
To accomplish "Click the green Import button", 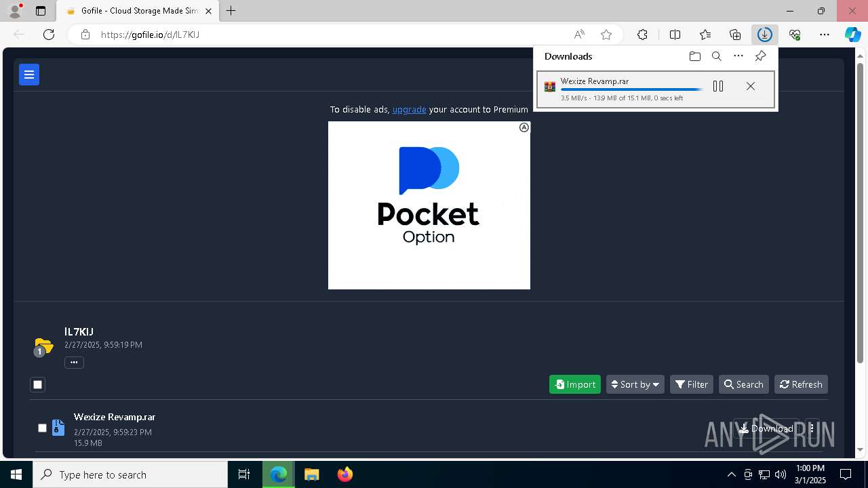I will pos(575,384).
